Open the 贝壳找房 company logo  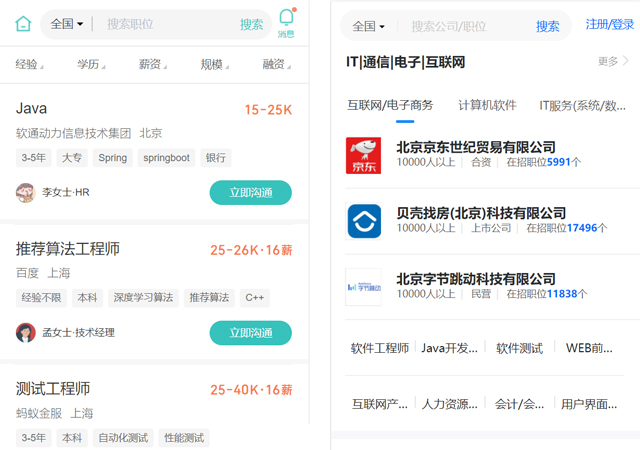coord(363,221)
